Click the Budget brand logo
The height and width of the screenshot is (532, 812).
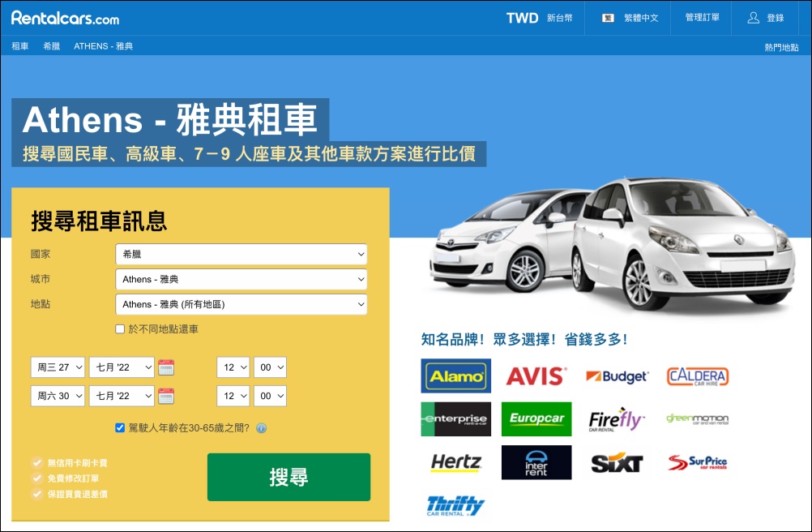(x=618, y=376)
